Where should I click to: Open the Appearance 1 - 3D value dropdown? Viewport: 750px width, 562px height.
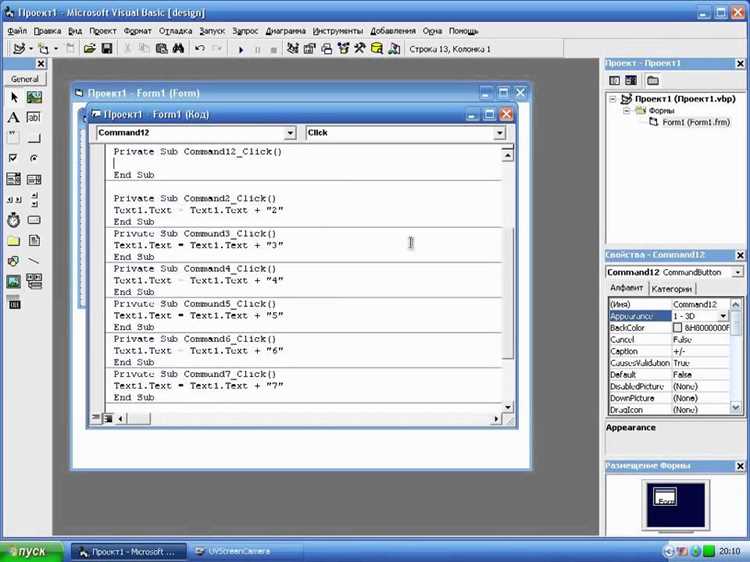click(723, 316)
